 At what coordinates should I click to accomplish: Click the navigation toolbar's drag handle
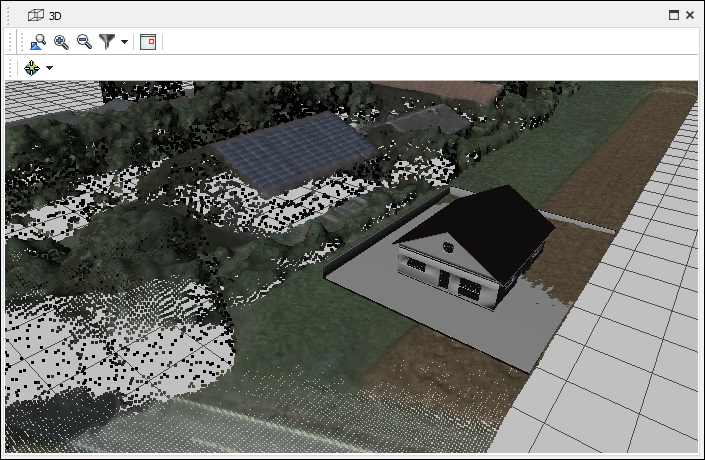point(11,68)
